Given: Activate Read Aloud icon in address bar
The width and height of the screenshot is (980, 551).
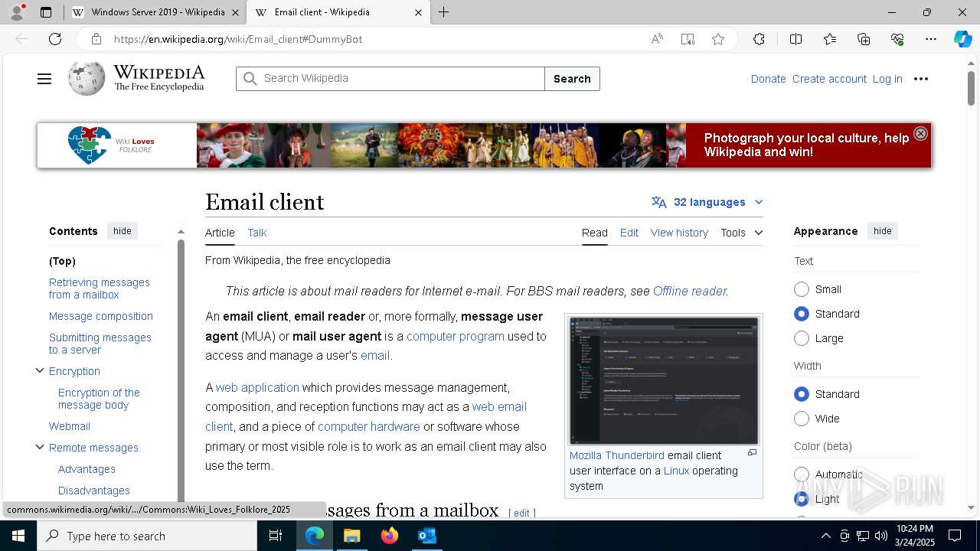Looking at the screenshot, I should point(657,39).
